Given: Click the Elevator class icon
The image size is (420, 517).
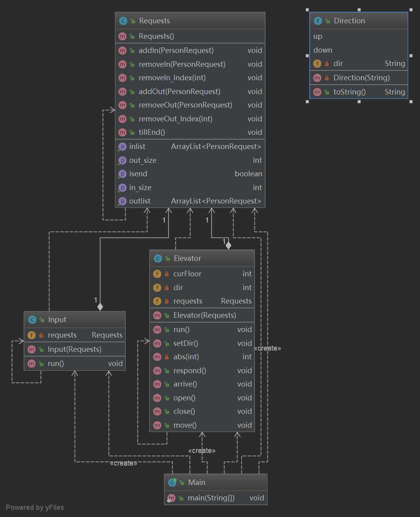Looking at the screenshot, I should (x=158, y=258).
